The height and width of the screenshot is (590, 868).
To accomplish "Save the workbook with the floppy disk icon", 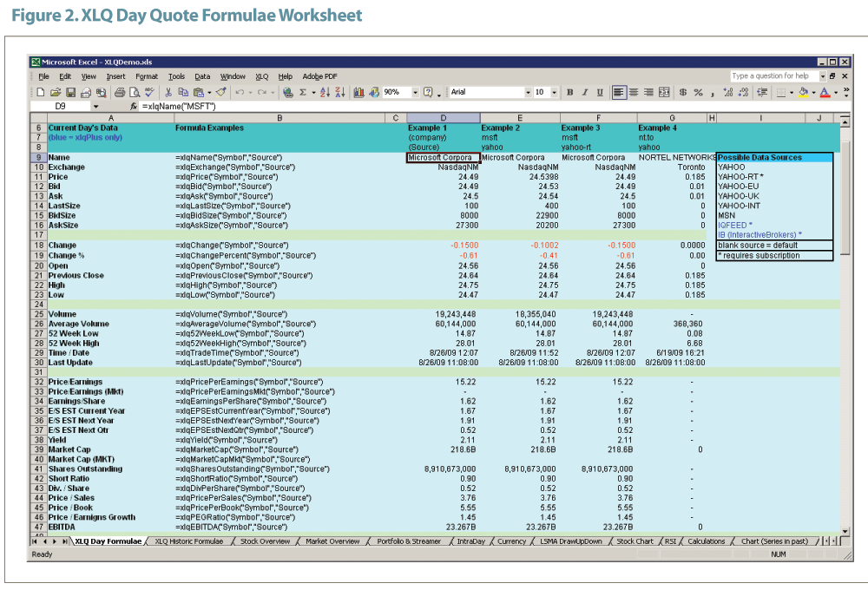I will (x=70, y=93).
